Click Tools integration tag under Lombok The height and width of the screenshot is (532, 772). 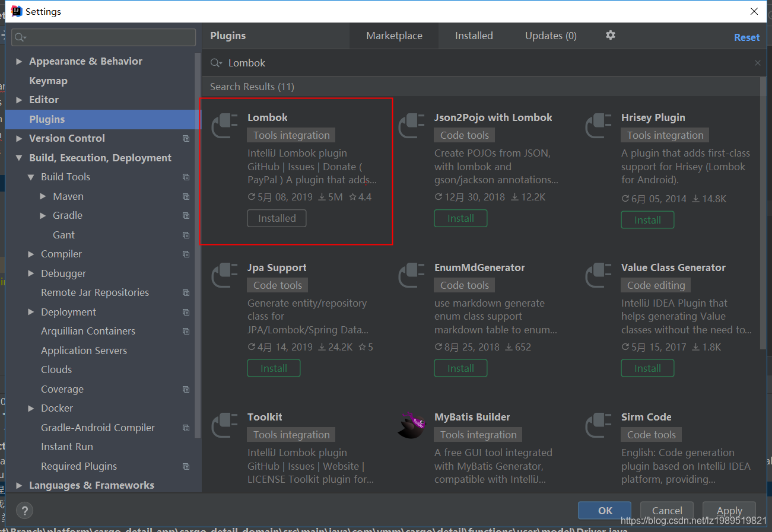tap(291, 135)
